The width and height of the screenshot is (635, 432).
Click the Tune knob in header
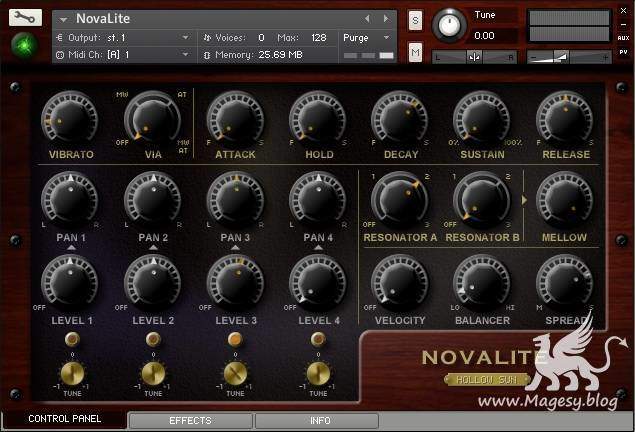(x=449, y=25)
